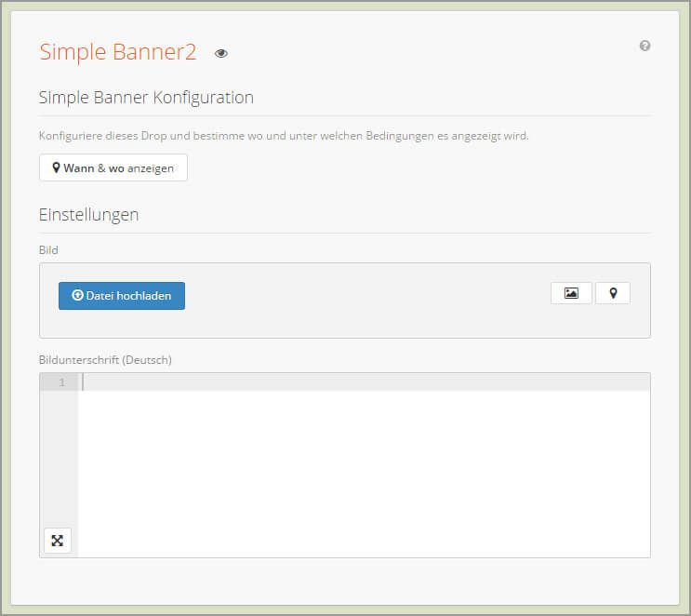Click the "Bild" field label
The image size is (691, 616).
pyautogui.click(x=48, y=250)
